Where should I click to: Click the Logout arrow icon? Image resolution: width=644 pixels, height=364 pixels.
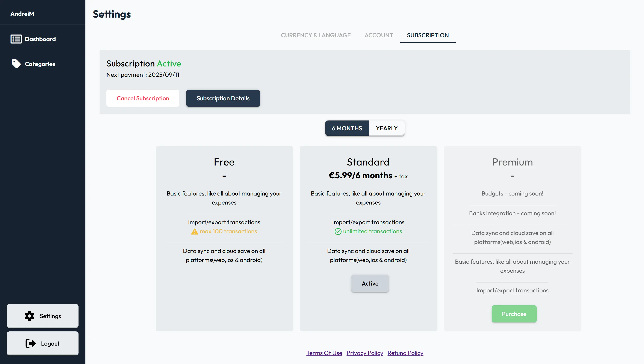31,343
